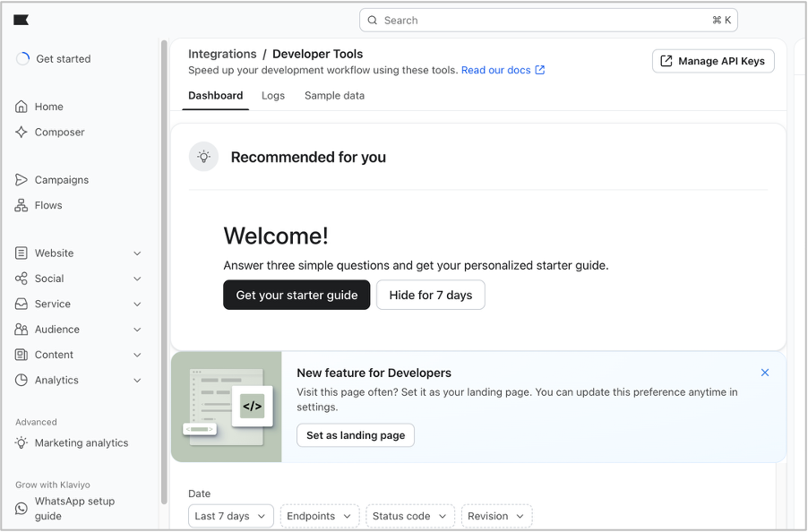Click the lightbulb icon next to Recommended for you
The height and width of the screenshot is (532, 808).
click(203, 157)
